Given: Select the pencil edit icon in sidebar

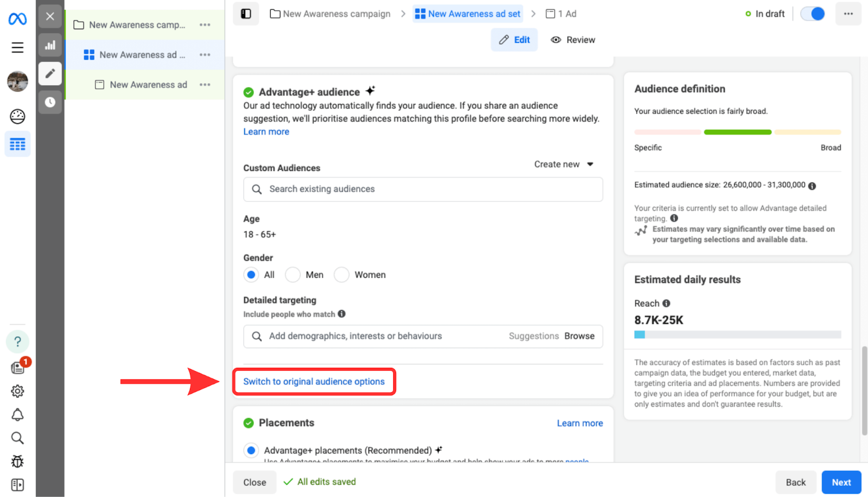Looking at the screenshot, I should [50, 73].
